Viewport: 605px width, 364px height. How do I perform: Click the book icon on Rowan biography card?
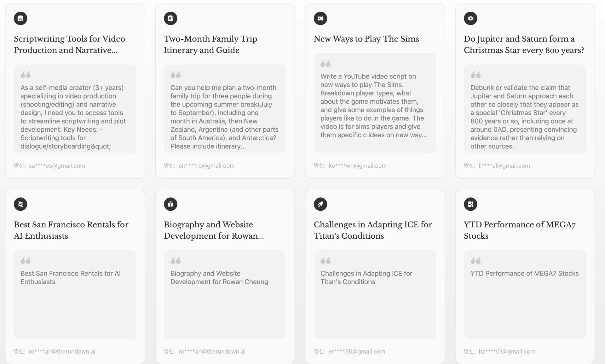pos(170,204)
